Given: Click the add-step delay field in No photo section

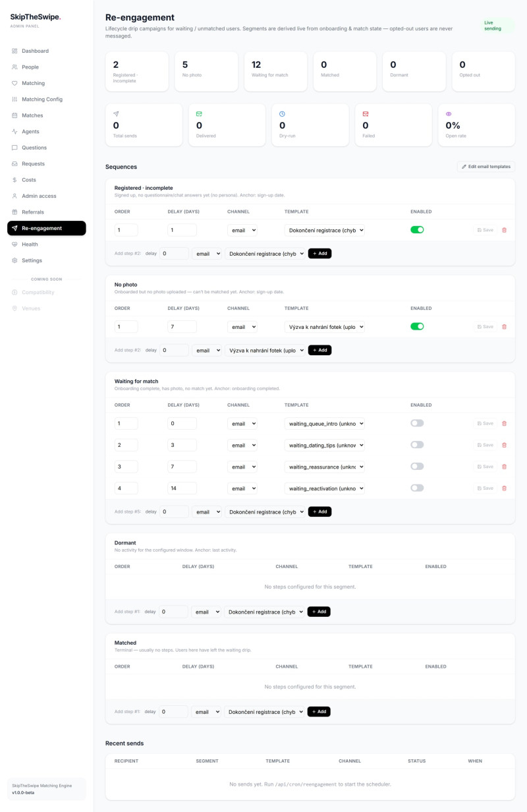Looking at the screenshot, I should pyautogui.click(x=174, y=350).
